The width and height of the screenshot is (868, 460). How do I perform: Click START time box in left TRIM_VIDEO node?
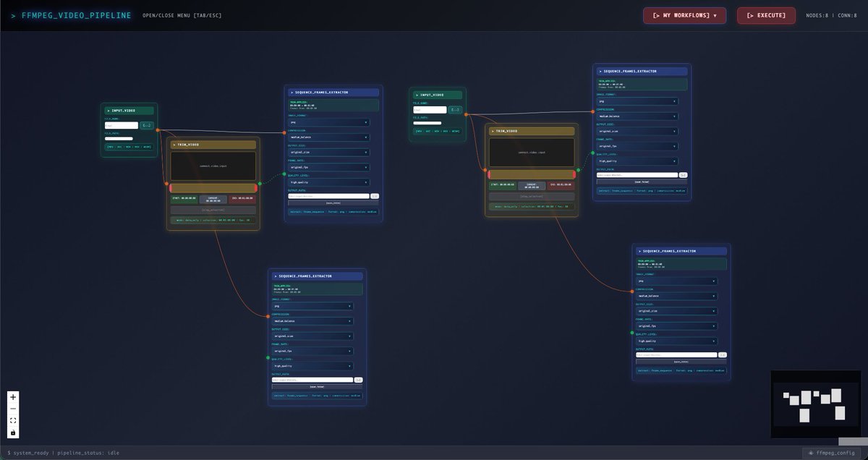point(183,198)
